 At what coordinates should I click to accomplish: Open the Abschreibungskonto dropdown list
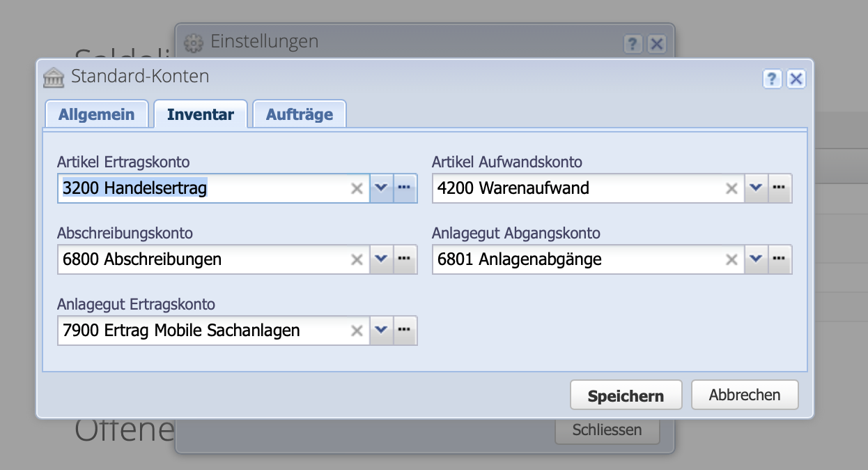382,259
